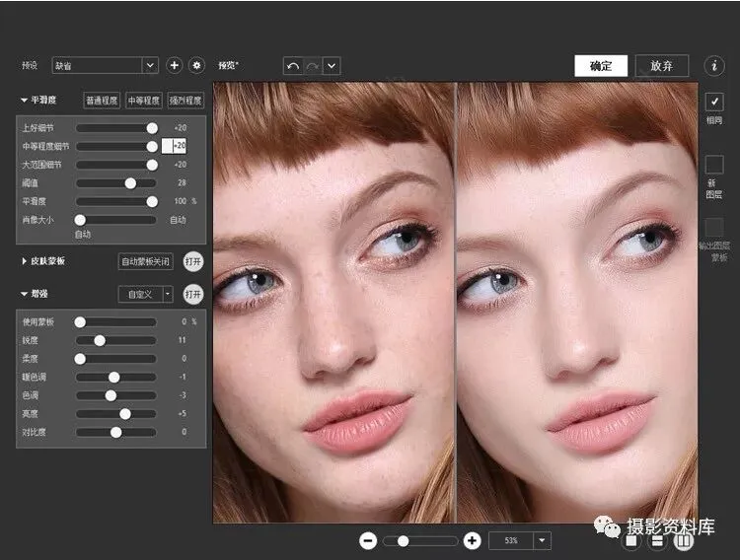Expand the 皮肤蒙板 section
740x560 pixels.
(24, 261)
